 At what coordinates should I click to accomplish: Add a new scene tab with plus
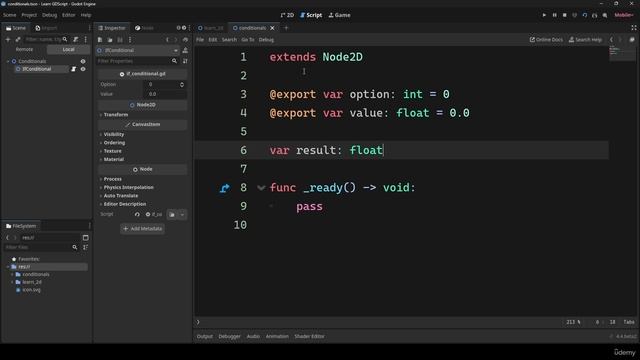[x=286, y=28]
